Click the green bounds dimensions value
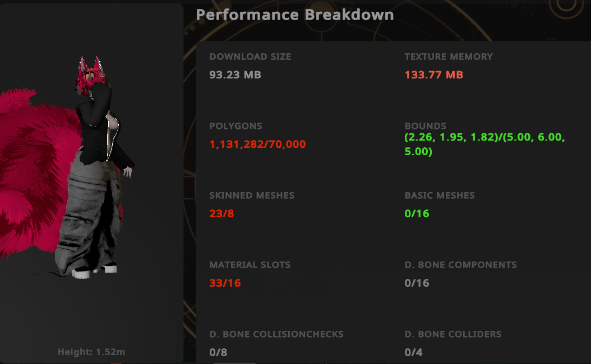This screenshot has height=364, width=591. click(484, 144)
